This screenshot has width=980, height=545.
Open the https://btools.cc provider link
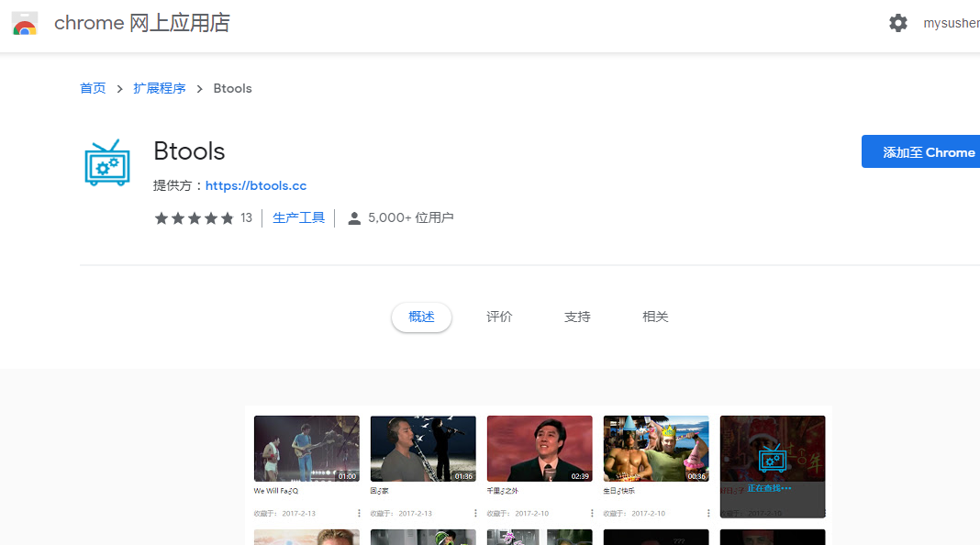256,185
